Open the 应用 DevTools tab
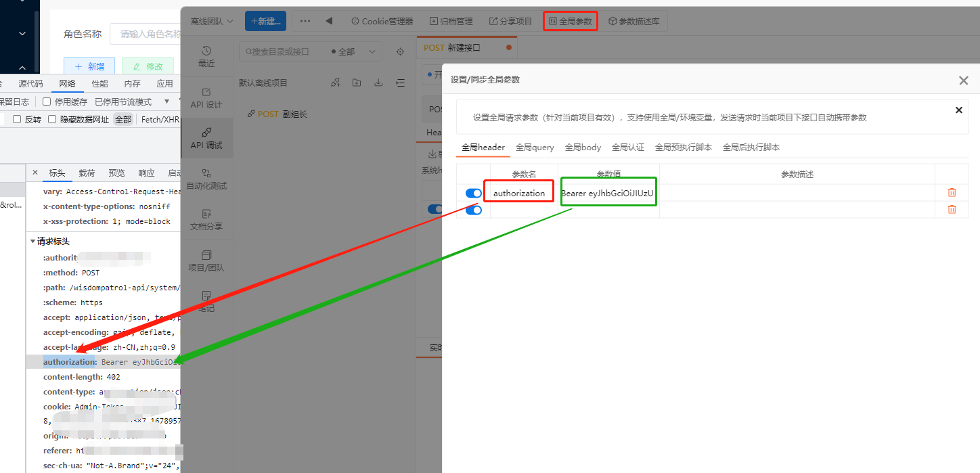The width and height of the screenshot is (980, 473). [164, 84]
